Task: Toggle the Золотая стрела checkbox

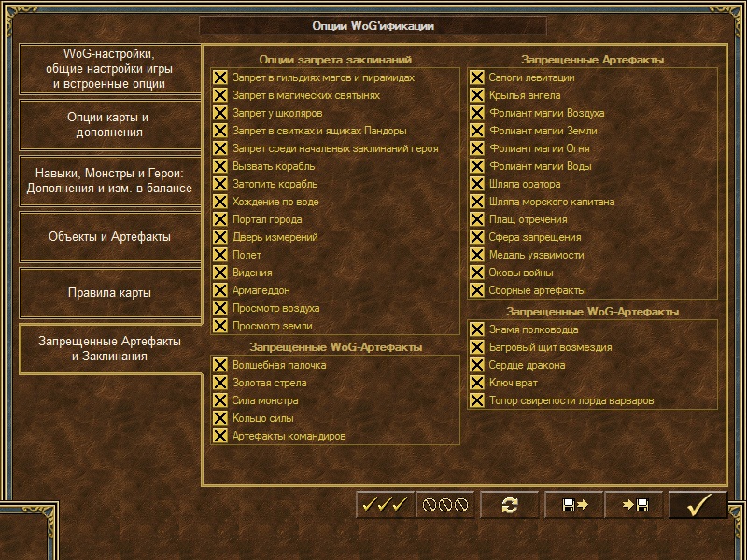Action: 220,383
